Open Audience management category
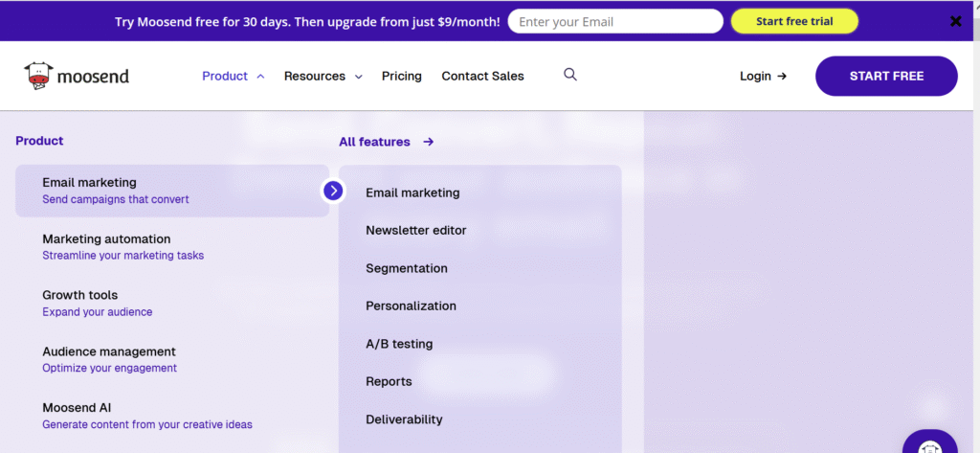This screenshot has height=453, width=980. pos(109,359)
